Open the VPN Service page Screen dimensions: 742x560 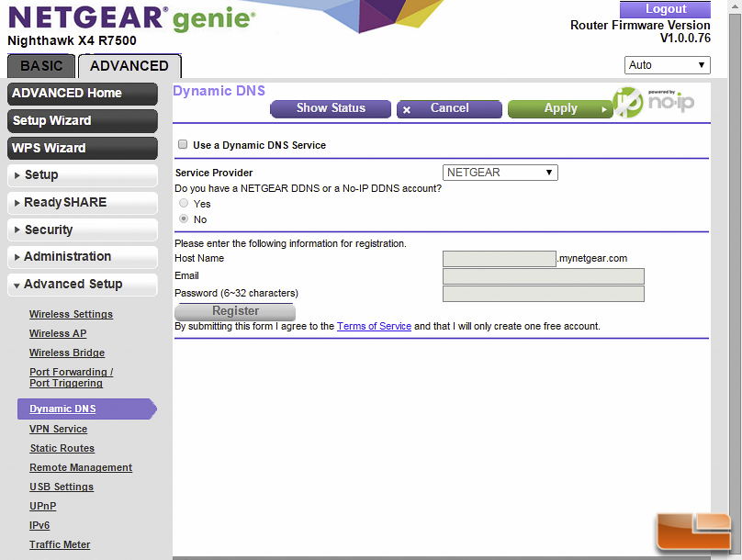tap(58, 429)
